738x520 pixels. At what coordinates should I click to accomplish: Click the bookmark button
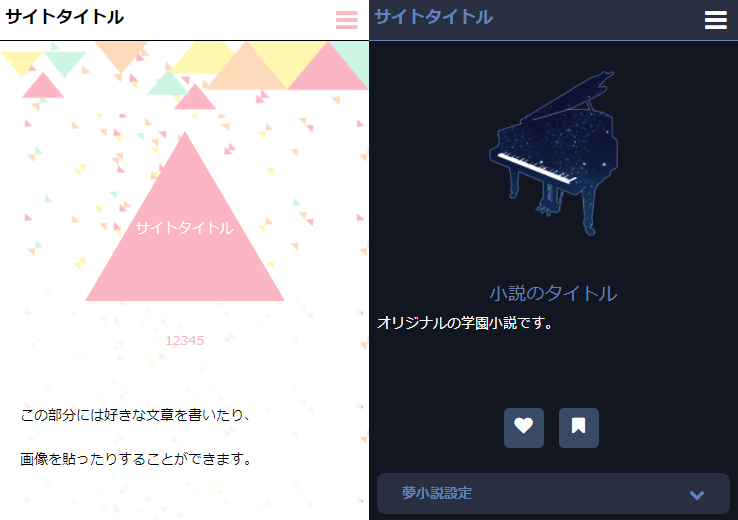click(579, 428)
